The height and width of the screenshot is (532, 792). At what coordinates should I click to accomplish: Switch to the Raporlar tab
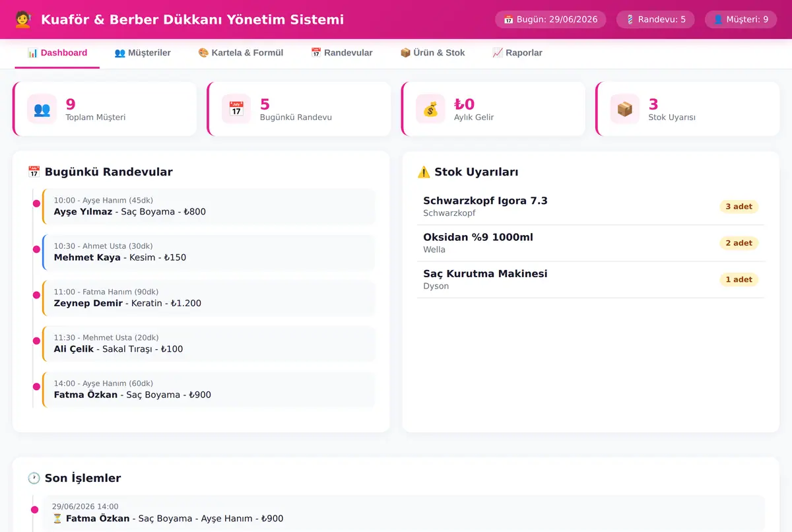coord(517,53)
